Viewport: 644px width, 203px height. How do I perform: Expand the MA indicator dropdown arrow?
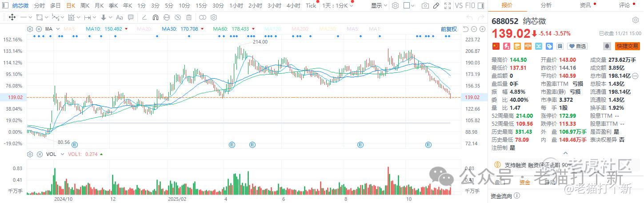(58, 29)
